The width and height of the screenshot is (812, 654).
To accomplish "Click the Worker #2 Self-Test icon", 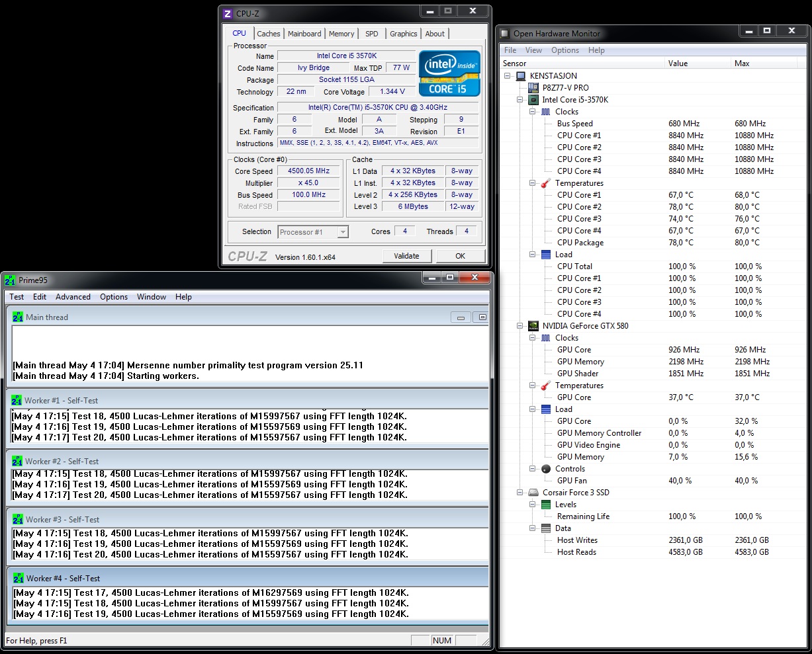I will tap(17, 462).
